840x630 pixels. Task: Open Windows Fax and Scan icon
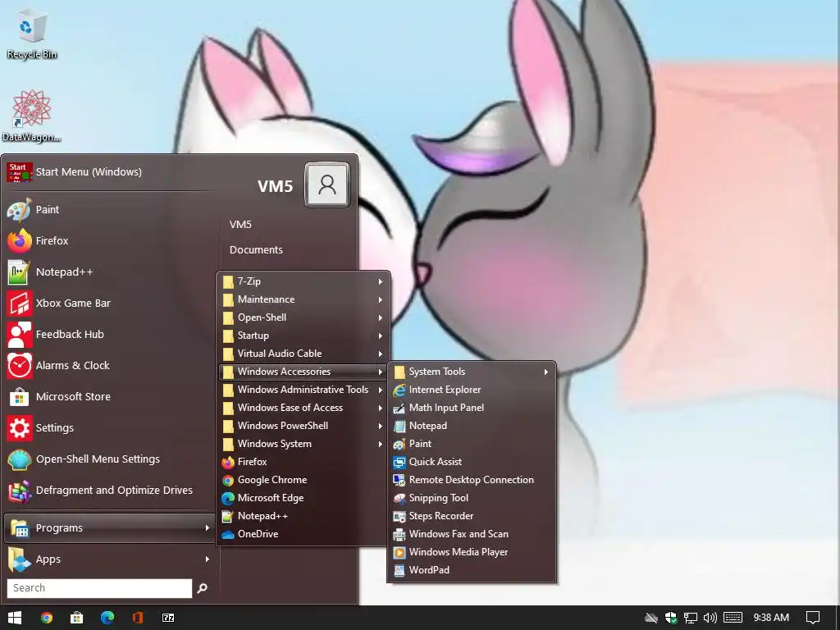[x=399, y=534]
